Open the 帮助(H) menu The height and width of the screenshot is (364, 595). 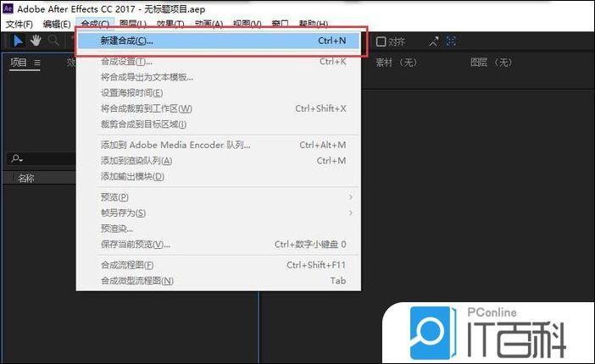click(x=314, y=24)
